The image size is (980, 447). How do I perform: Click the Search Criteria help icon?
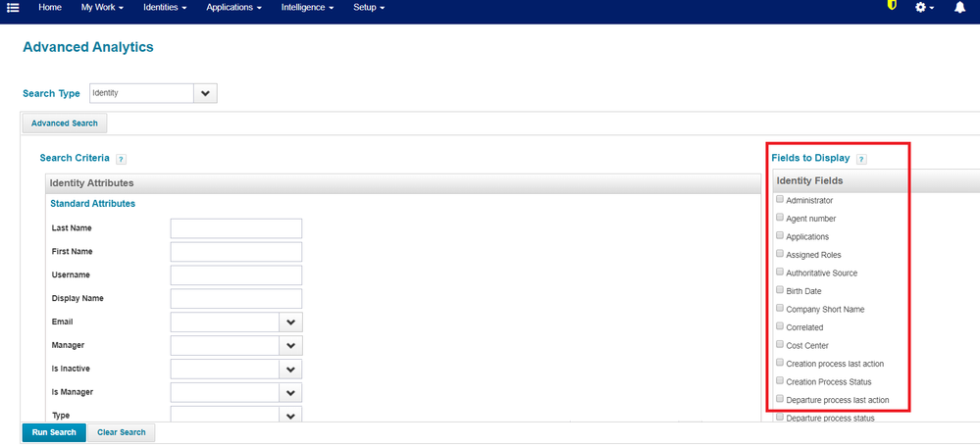pyautogui.click(x=121, y=159)
